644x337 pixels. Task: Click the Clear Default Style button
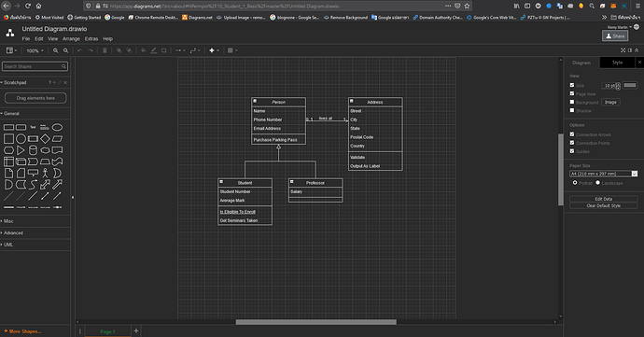click(x=603, y=205)
